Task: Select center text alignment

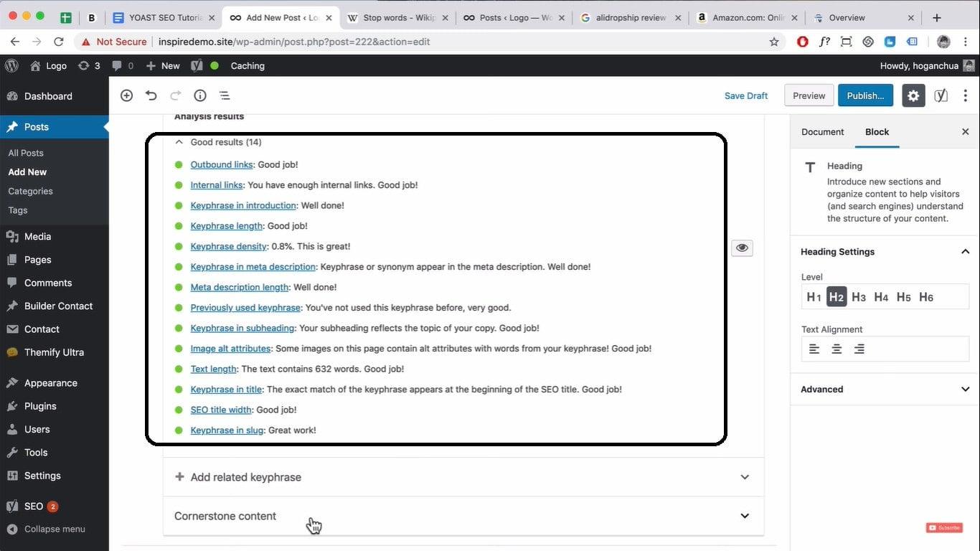Action: tap(837, 349)
